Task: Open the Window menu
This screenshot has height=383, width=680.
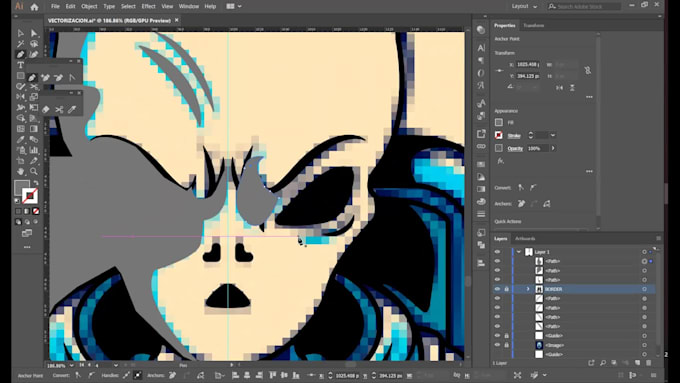Action: pyautogui.click(x=189, y=7)
